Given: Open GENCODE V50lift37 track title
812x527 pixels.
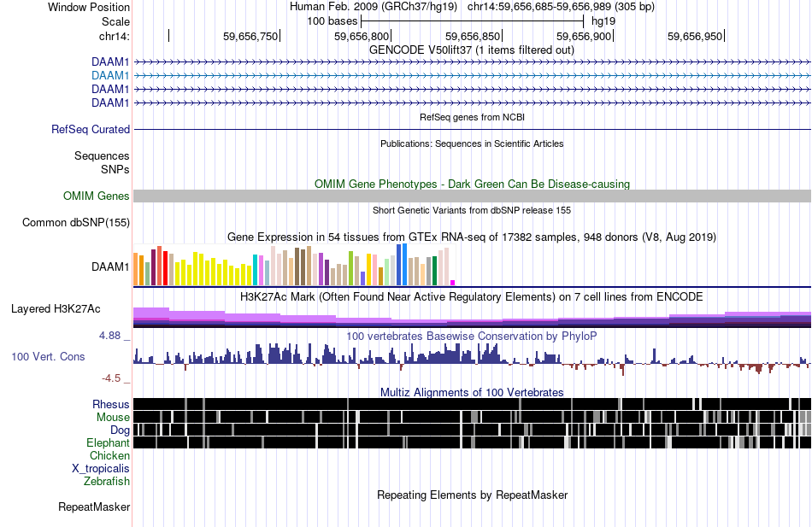Looking at the screenshot, I should pyautogui.click(x=472, y=50).
